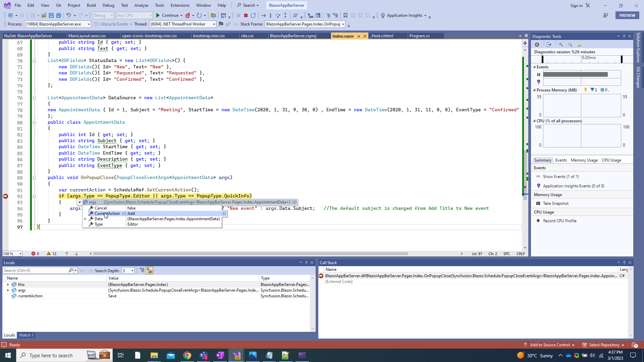Screen dimensions: 644x362
Task: Switch to Program.cs tab
Action: (x=419, y=36)
